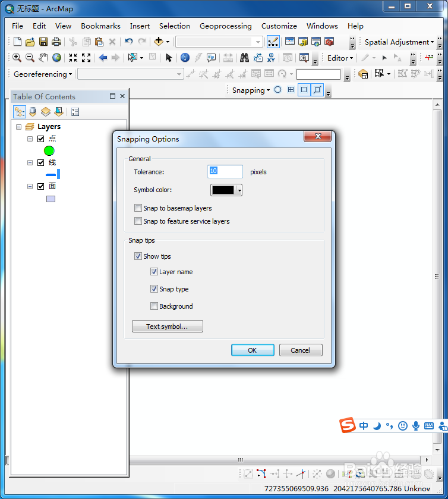
Task: Click the New Map File icon
Action: coord(17,42)
